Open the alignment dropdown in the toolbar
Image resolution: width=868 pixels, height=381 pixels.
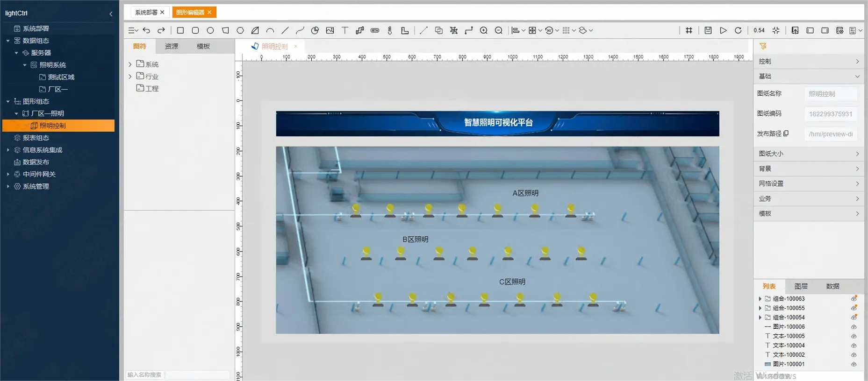pos(518,30)
